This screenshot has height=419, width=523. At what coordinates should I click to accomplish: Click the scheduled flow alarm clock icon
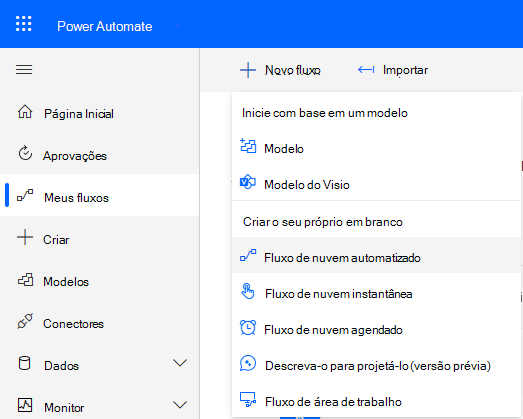248,327
